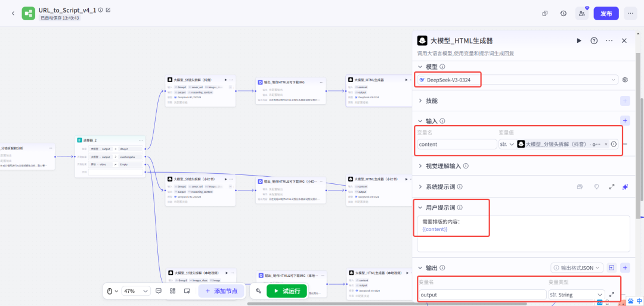Click the lightbulb icon in 系统提示词 row

[597, 186]
